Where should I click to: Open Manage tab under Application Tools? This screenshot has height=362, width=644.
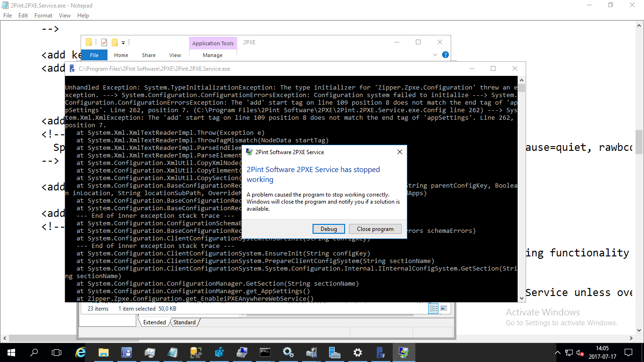[213, 55]
